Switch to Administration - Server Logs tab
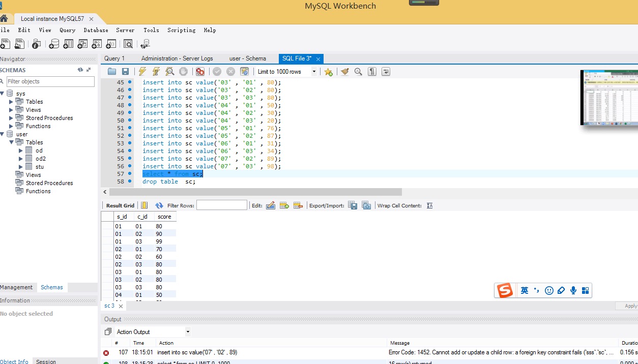Screen dimensions: 638x364 click(177, 58)
